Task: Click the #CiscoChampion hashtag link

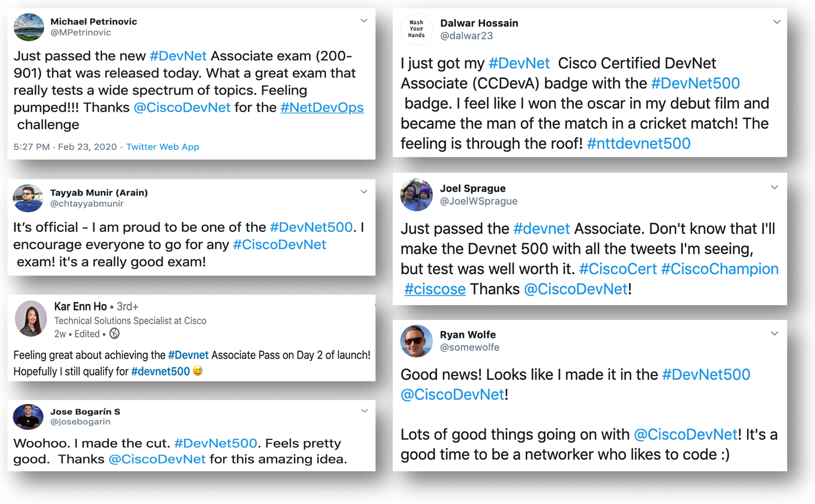Action: click(720, 269)
